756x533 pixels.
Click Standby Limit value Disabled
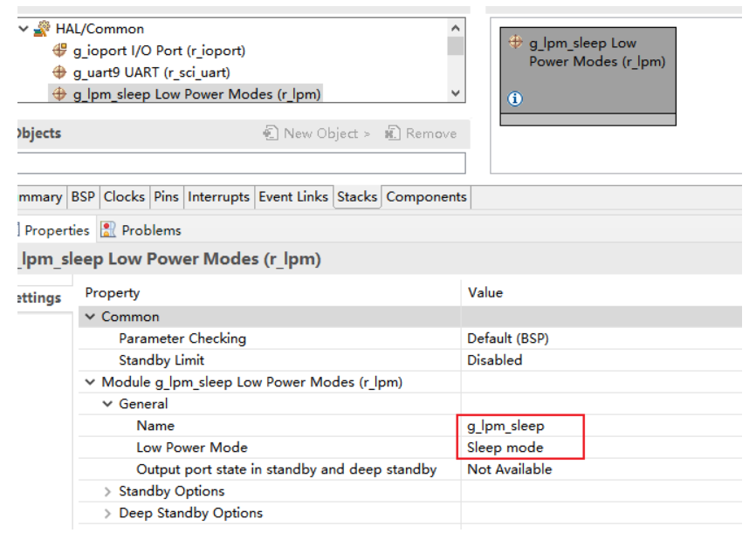click(x=495, y=360)
